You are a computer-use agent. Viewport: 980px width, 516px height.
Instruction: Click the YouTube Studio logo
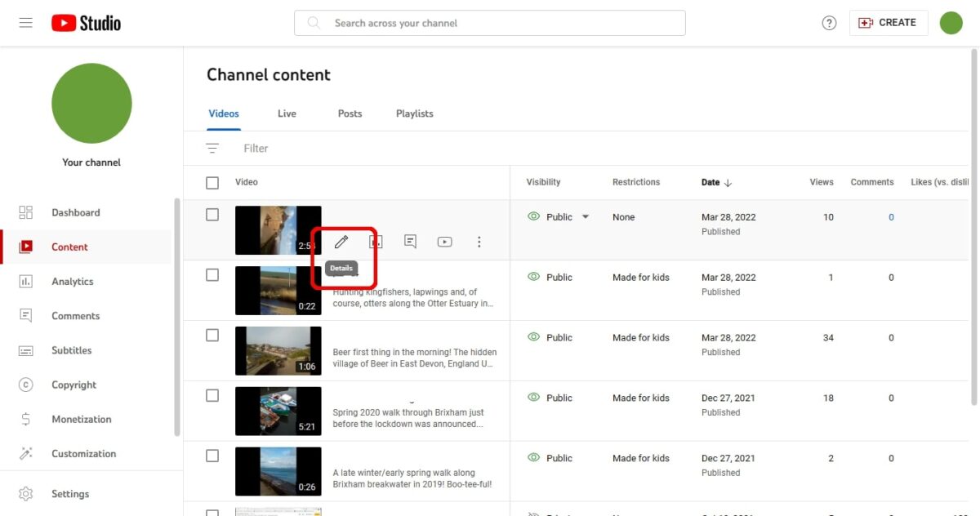click(87, 23)
